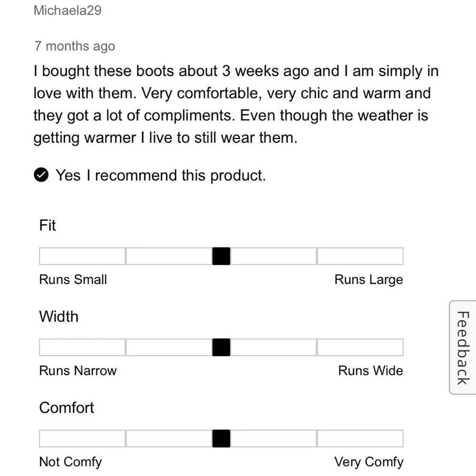Open the Feedback side tab
The image size is (476, 476).
coord(463,347)
